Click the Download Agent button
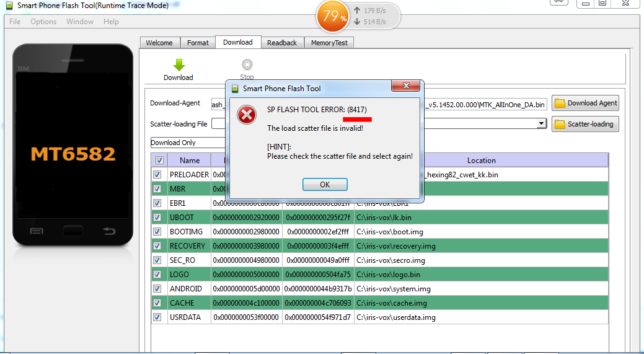Image resolution: width=644 pixels, height=354 pixels. (585, 103)
